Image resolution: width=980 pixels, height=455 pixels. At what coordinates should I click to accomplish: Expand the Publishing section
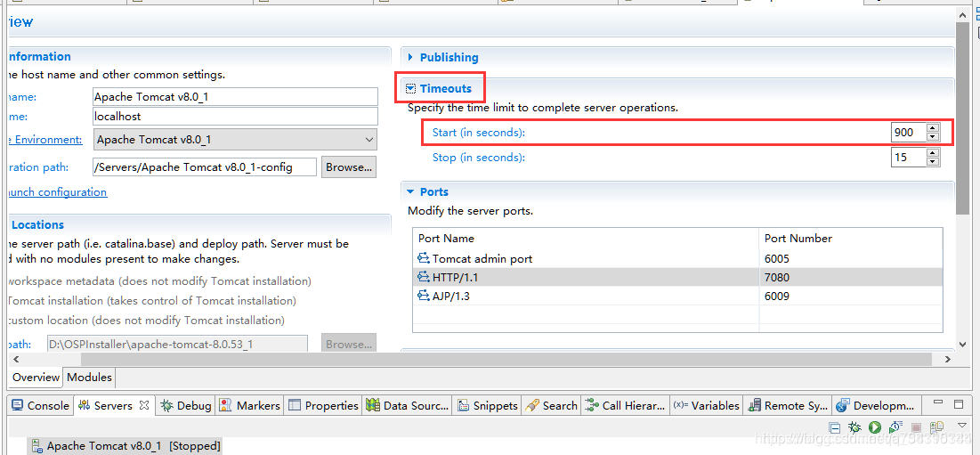(x=410, y=57)
